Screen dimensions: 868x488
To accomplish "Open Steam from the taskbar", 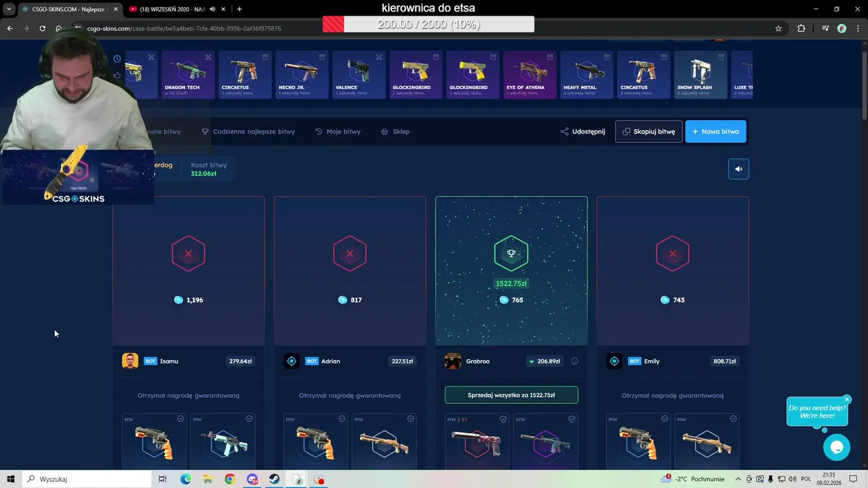I will pos(274,479).
